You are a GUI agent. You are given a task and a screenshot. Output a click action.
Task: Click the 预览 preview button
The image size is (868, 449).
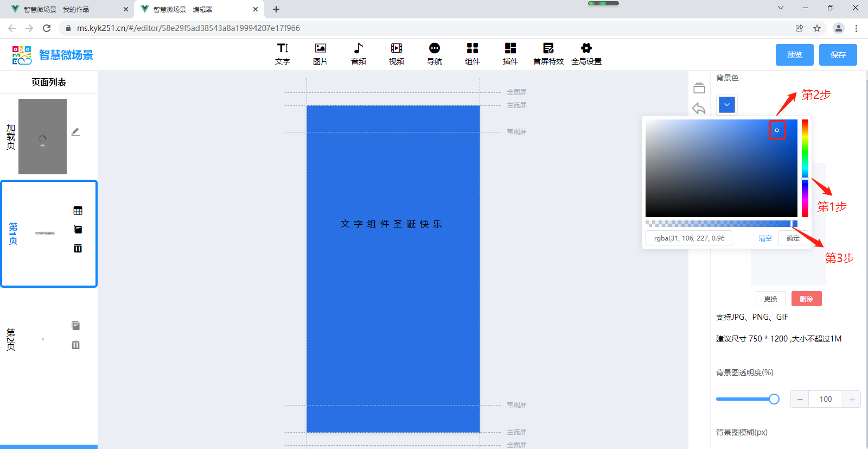click(794, 55)
